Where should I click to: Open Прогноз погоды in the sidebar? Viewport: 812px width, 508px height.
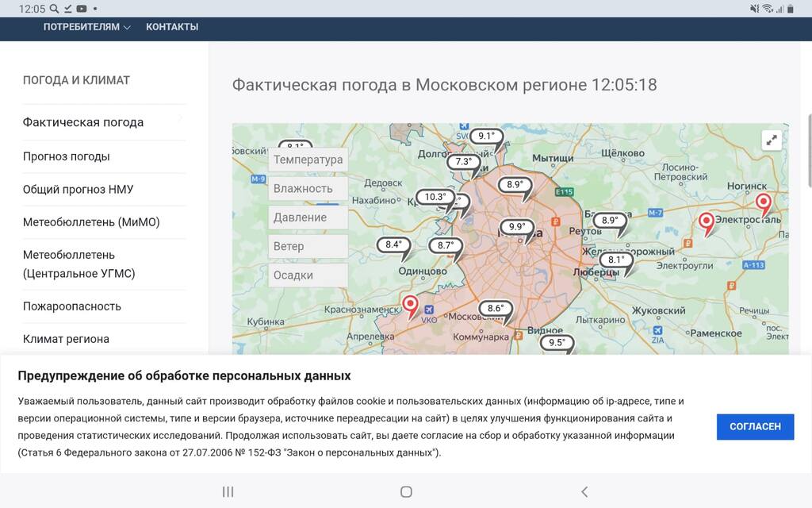(x=67, y=156)
